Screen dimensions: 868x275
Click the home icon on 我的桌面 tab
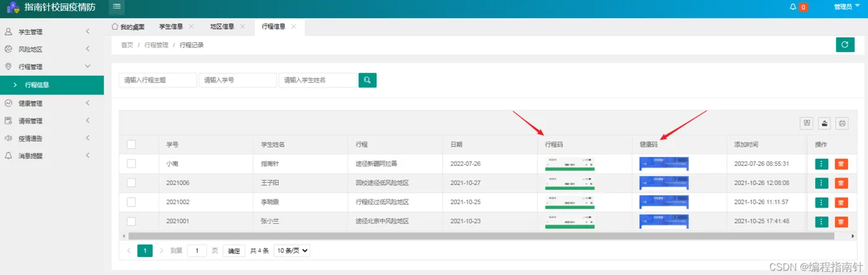click(115, 27)
